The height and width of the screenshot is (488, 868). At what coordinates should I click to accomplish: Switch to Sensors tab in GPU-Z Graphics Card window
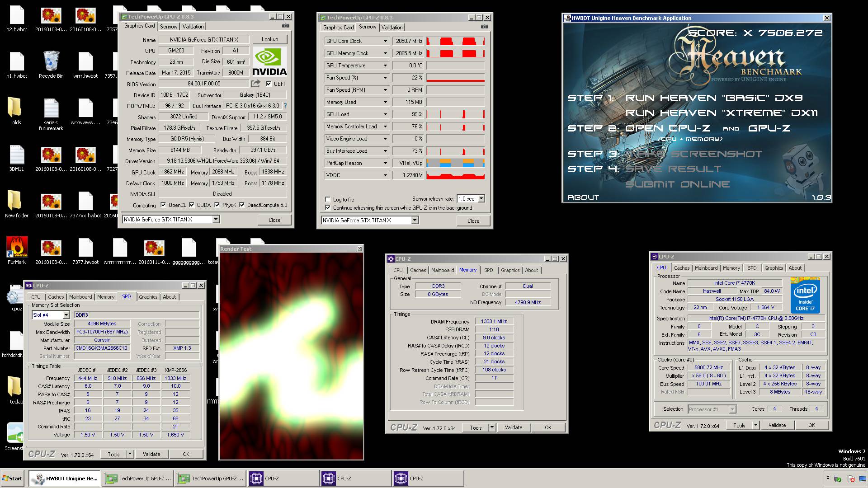click(169, 27)
